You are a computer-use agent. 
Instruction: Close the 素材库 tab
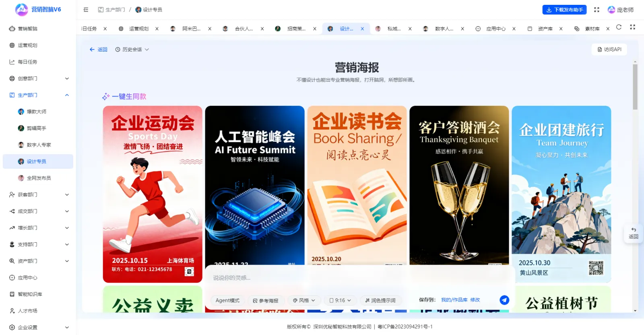point(608,29)
